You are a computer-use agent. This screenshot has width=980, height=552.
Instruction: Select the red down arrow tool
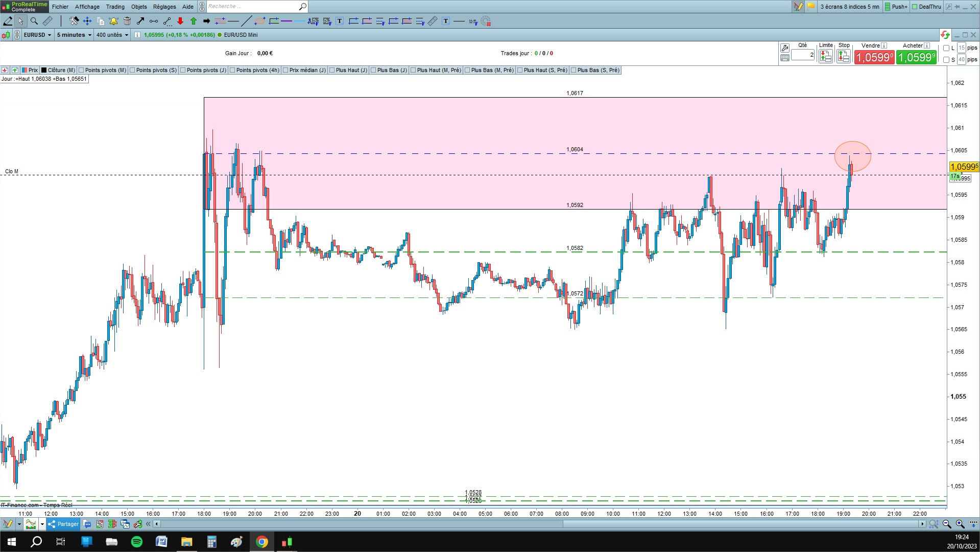click(180, 21)
